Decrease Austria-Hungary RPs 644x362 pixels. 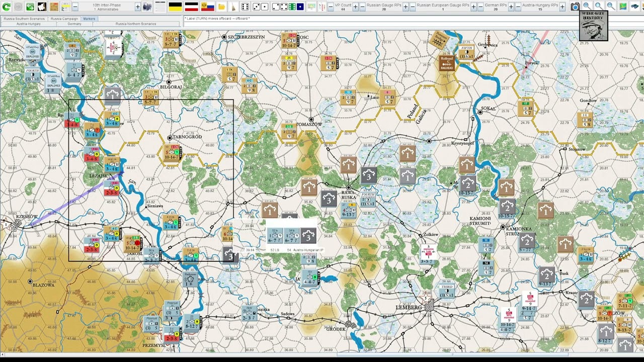pos(518,7)
